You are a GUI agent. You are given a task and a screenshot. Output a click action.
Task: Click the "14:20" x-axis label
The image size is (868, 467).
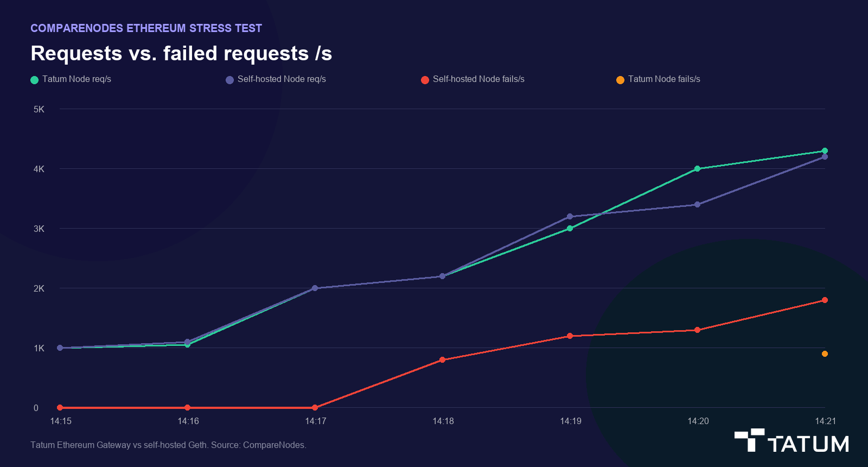pos(698,421)
